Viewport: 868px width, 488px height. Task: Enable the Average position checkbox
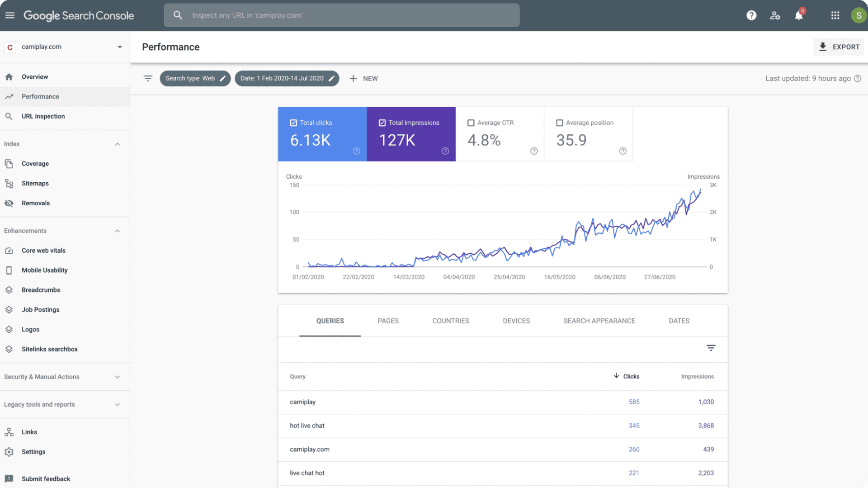pyautogui.click(x=559, y=123)
